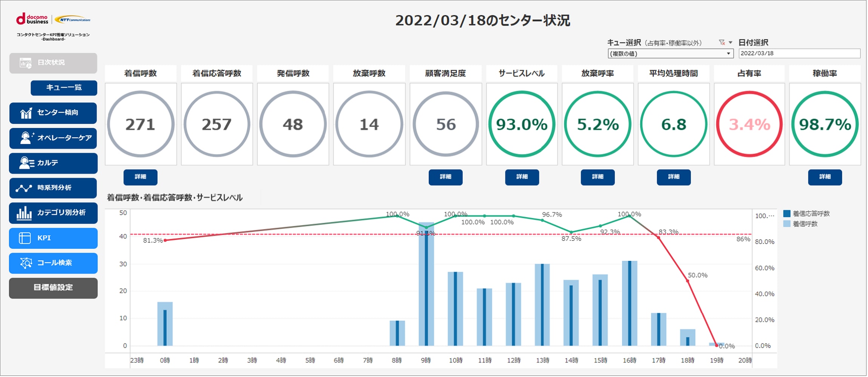
Task: Click the 50.0% service level point
Action: pyautogui.click(x=688, y=281)
